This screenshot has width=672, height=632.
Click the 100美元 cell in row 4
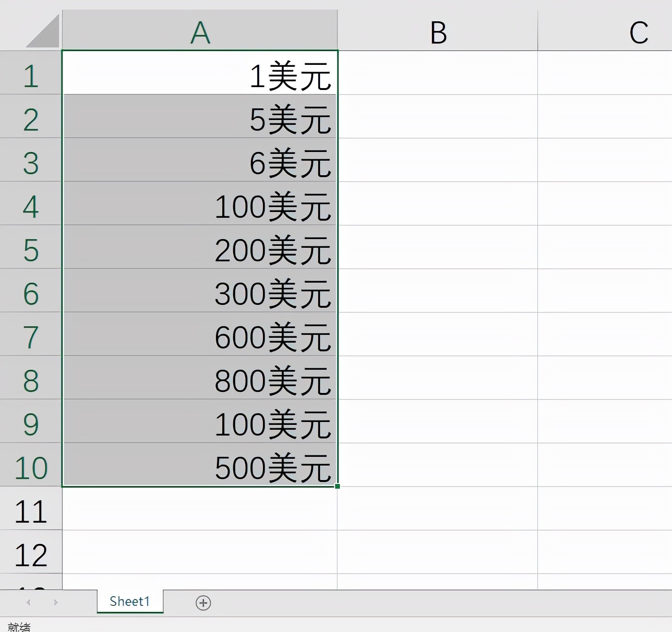[200, 204]
